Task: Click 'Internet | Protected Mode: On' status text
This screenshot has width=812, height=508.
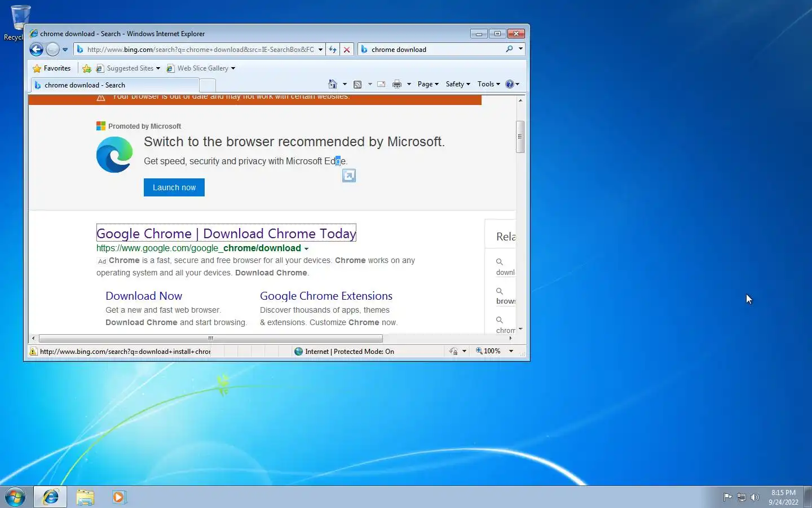Action: tap(349, 351)
